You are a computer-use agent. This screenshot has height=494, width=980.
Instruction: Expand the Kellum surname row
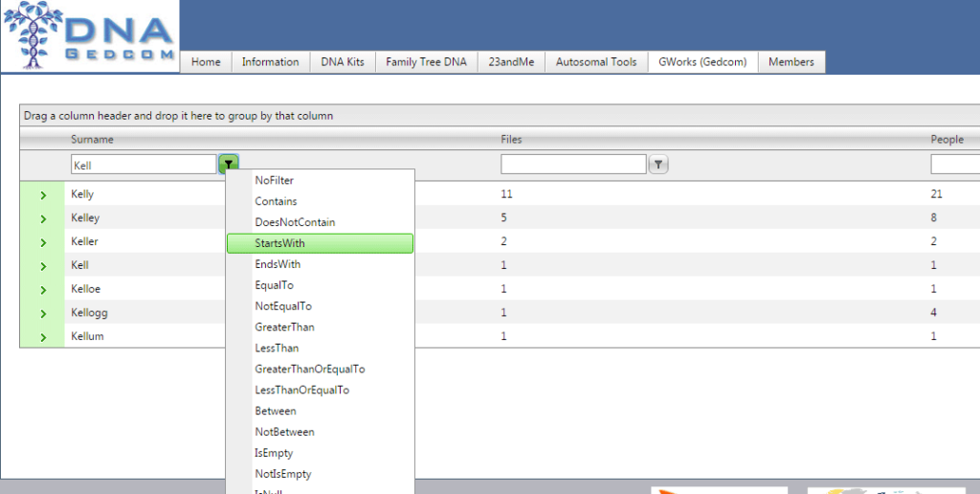click(x=43, y=336)
